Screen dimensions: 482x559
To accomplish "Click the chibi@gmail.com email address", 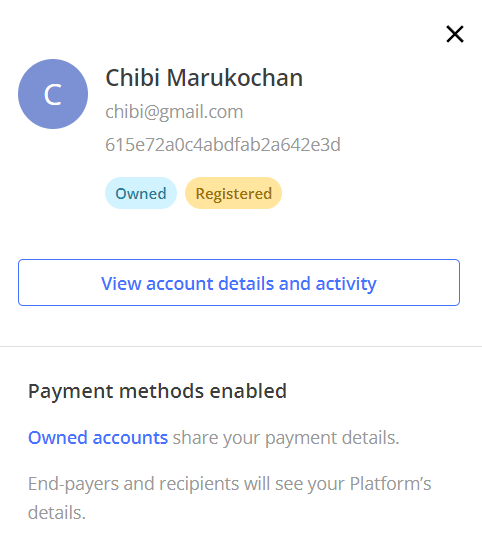I will coord(174,112).
